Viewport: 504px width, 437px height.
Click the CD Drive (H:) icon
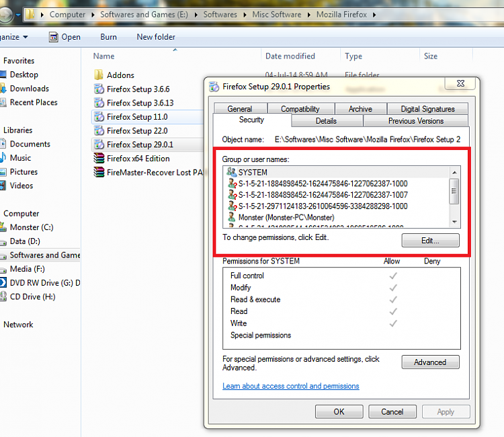click(x=3, y=296)
